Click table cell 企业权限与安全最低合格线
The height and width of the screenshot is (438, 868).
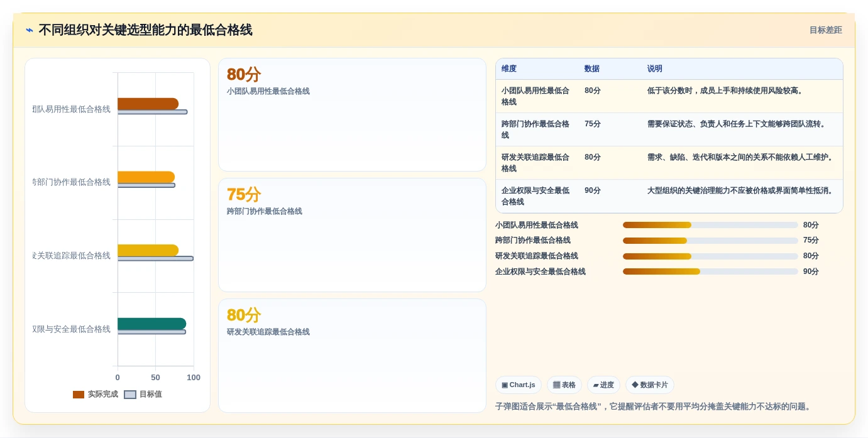point(536,196)
